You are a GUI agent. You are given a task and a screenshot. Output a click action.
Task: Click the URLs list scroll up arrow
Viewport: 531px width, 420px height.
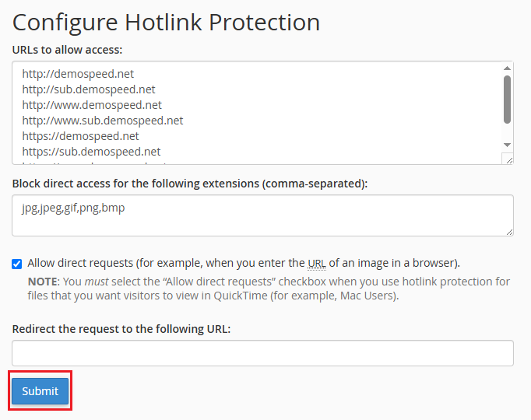pyautogui.click(x=507, y=68)
